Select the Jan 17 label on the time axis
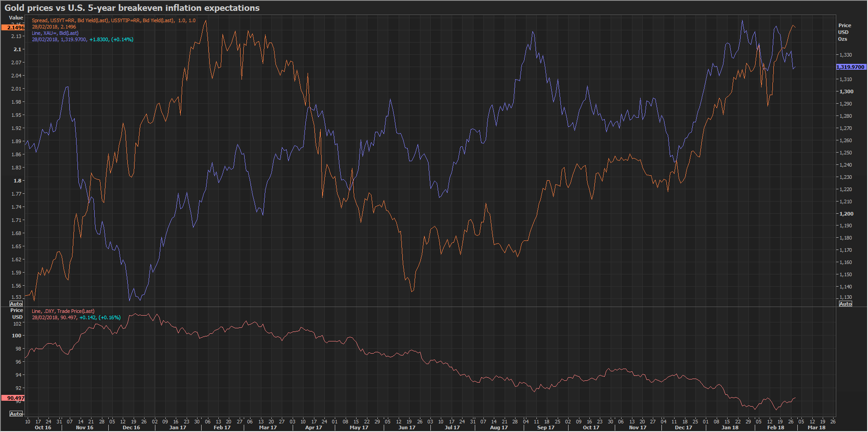Image resolution: width=868 pixels, height=432 pixels. pos(177,427)
